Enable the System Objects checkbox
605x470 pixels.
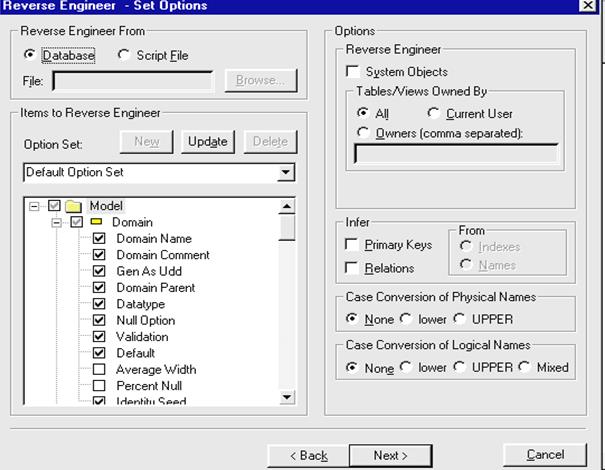[352, 71]
